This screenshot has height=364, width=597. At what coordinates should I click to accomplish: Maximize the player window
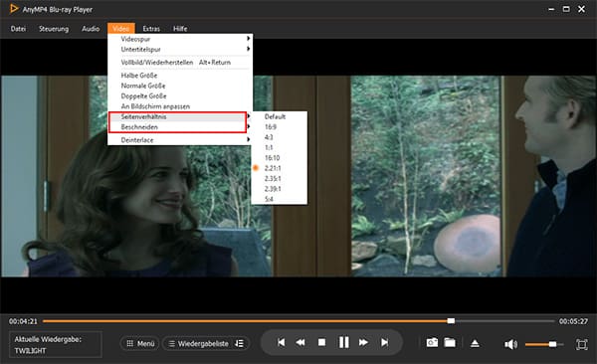(x=566, y=9)
